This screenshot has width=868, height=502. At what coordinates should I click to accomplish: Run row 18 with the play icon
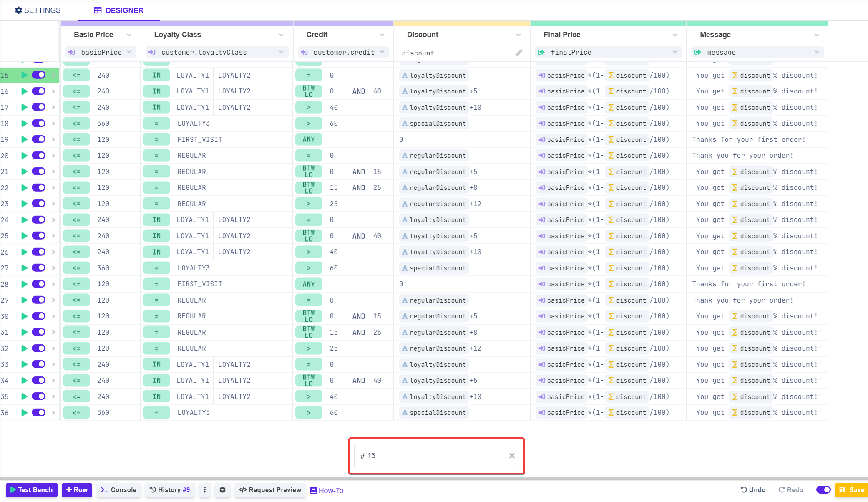coord(24,124)
